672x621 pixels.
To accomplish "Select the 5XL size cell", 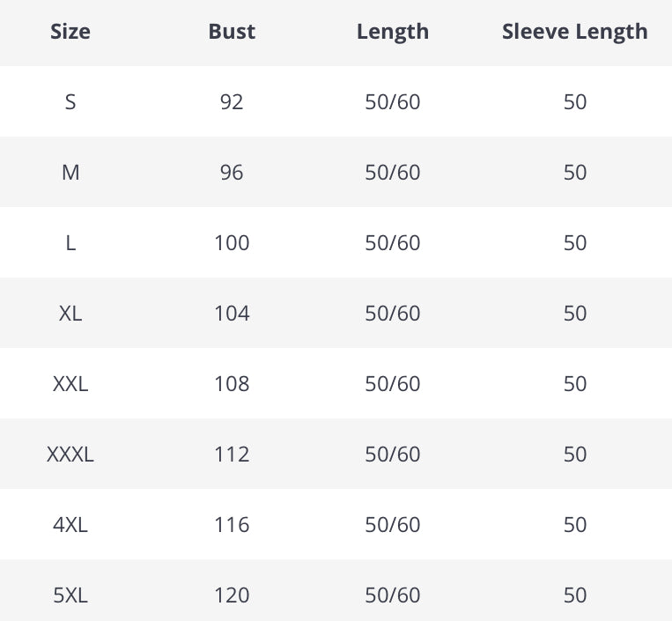I will pyautogui.click(x=70, y=595).
